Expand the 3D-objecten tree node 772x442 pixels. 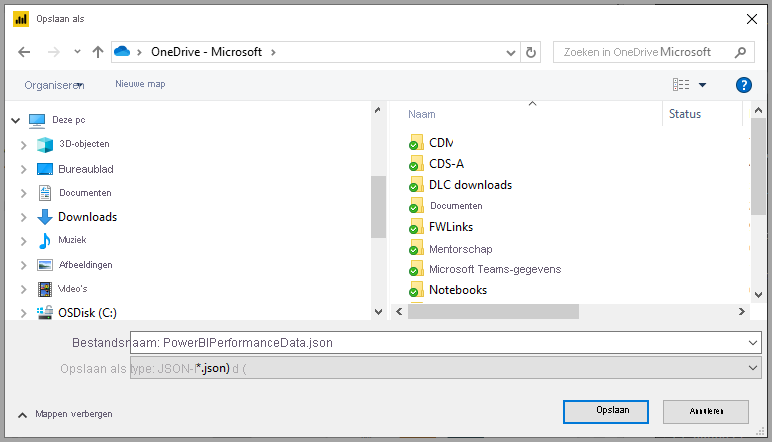point(23,145)
